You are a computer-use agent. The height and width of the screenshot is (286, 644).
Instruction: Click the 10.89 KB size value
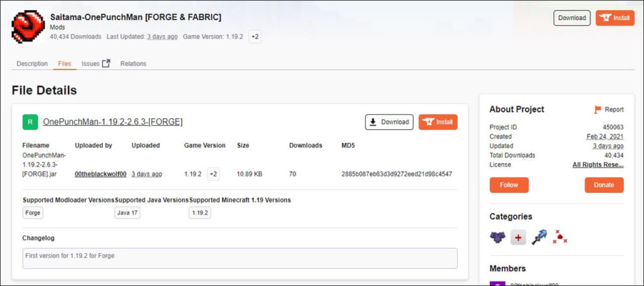(x=250, y=174)
